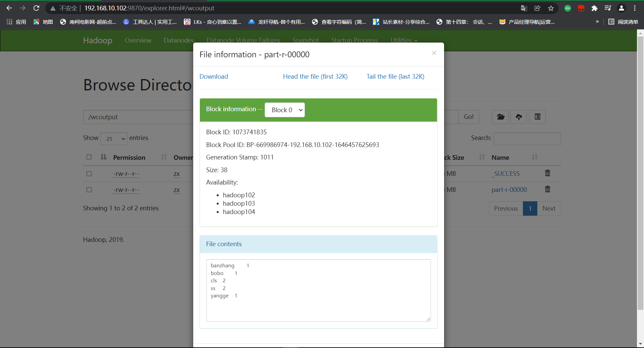Click the scrollbar down arrow
Screen dimensions: 644x348
point(640,344)
